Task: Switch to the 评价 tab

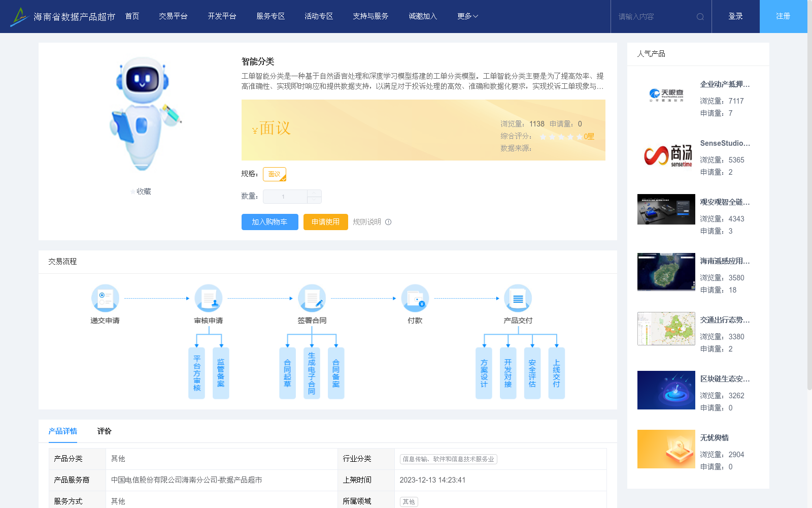Action: click(x=105, y=431)
